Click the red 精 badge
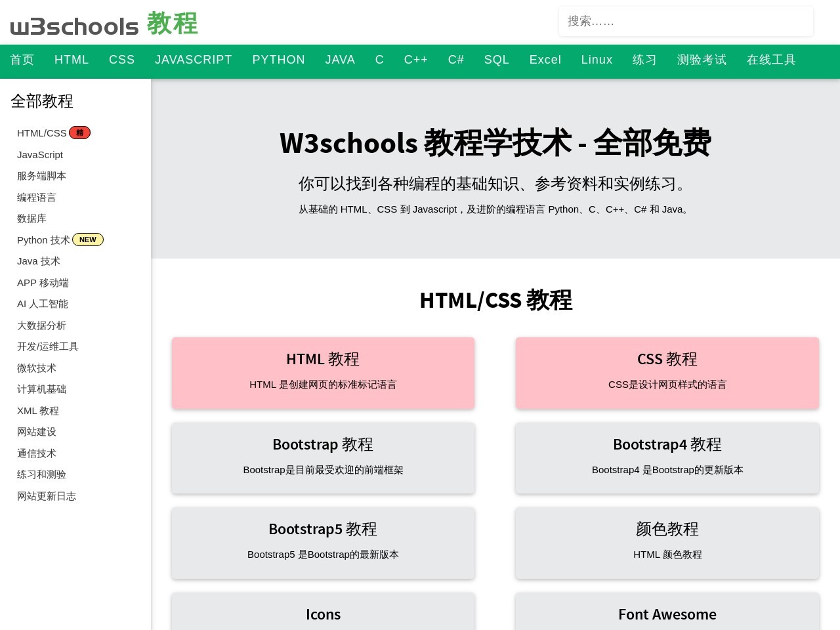Screen dimensions: 840x630 (x=79, y=133)
